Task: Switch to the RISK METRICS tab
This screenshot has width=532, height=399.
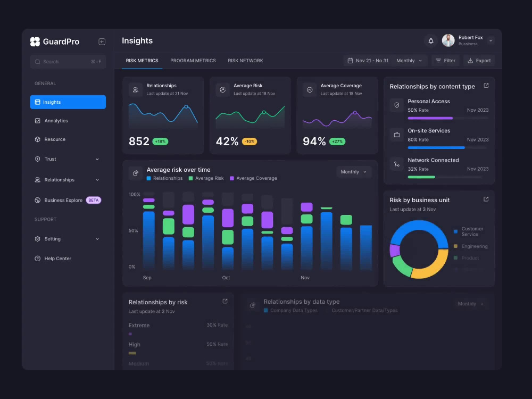Action: pyautogui.click(x=142, y=61)
